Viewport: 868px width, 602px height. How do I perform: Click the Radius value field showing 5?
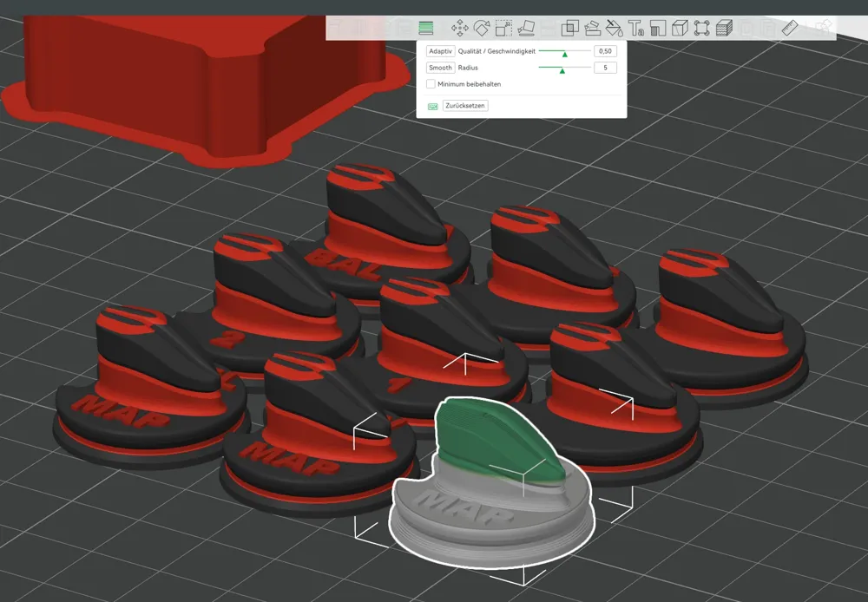pyautogui.click(x=605, y=68)
